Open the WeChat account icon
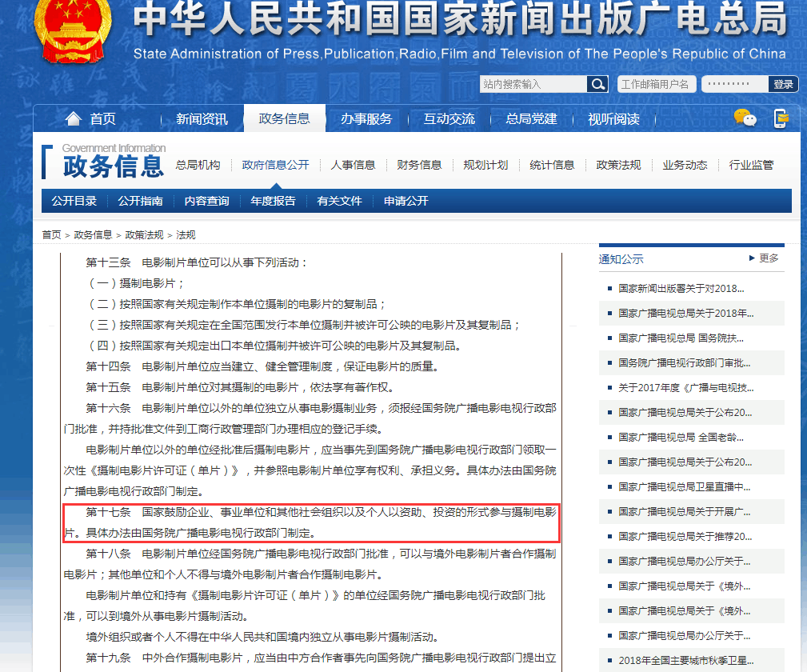 [x=745, y=118]
